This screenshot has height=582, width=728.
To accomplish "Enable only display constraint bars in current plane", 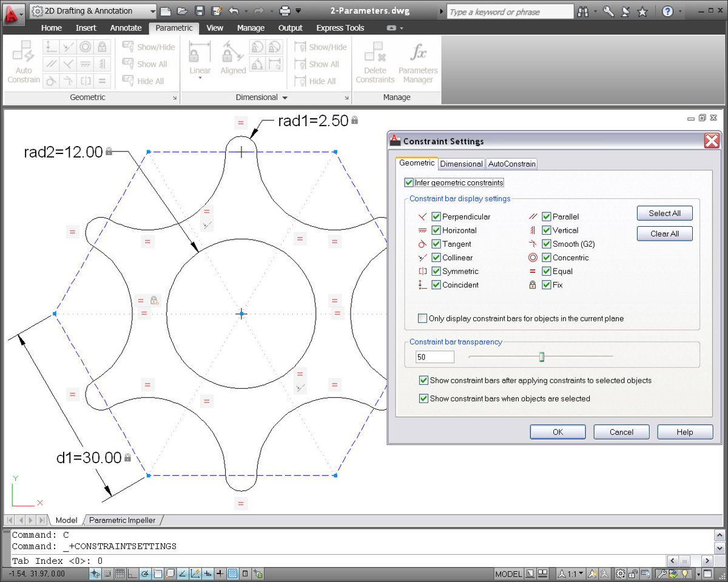I will (x=422, y=318).
